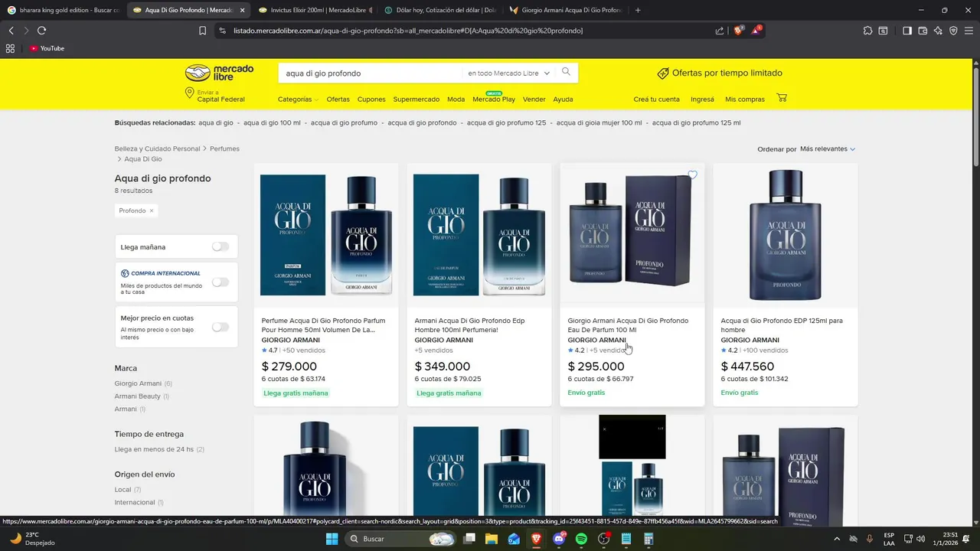Viewport: 980px width, 551px height.
Task: Enable the Compra Internacional toggle
Action: pos(220,282)
